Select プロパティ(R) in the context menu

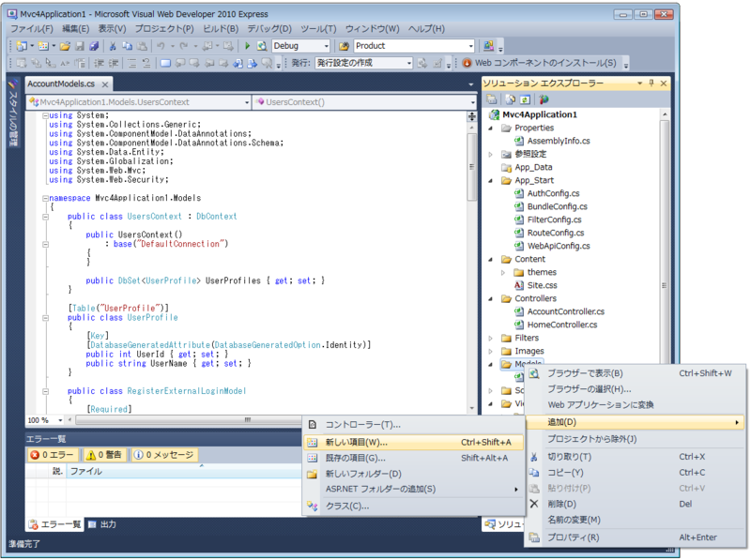coord(636,538)
